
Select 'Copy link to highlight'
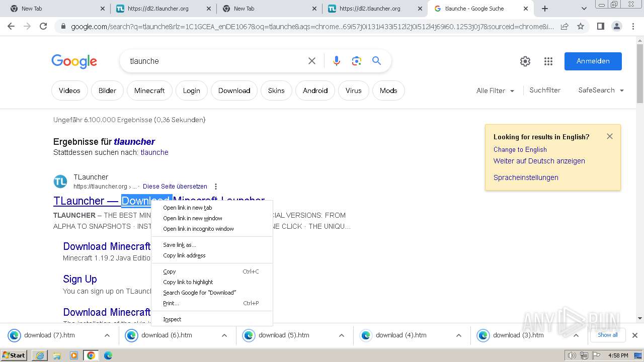click(x=212, y=282)
